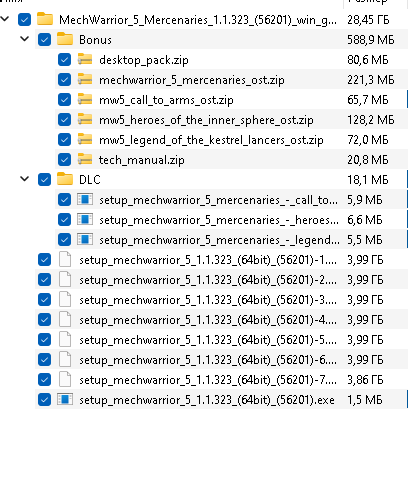Toggle setup part -4 checkbox
This screenshot has width=408, height=485.
(x=44, y=319)
